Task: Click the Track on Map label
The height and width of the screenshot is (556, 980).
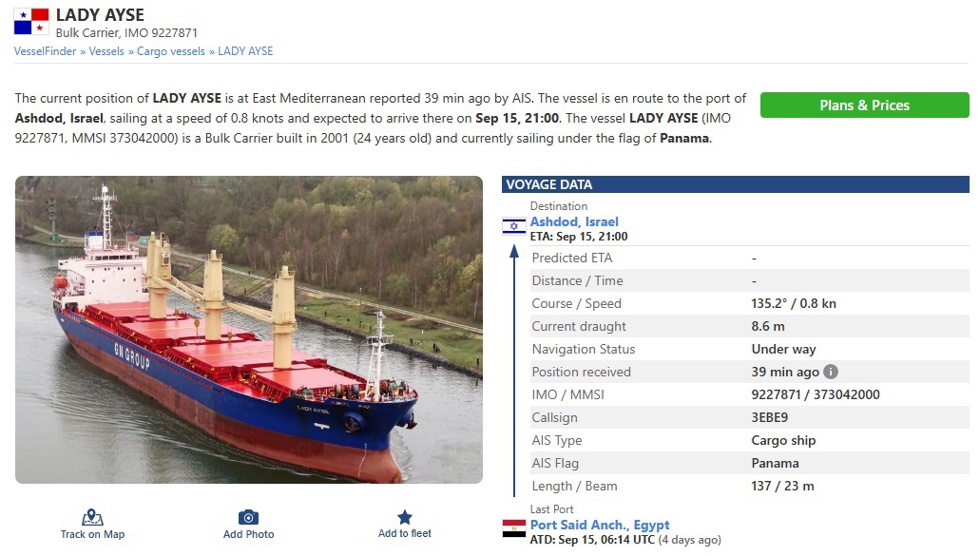Action: (92, 534)
